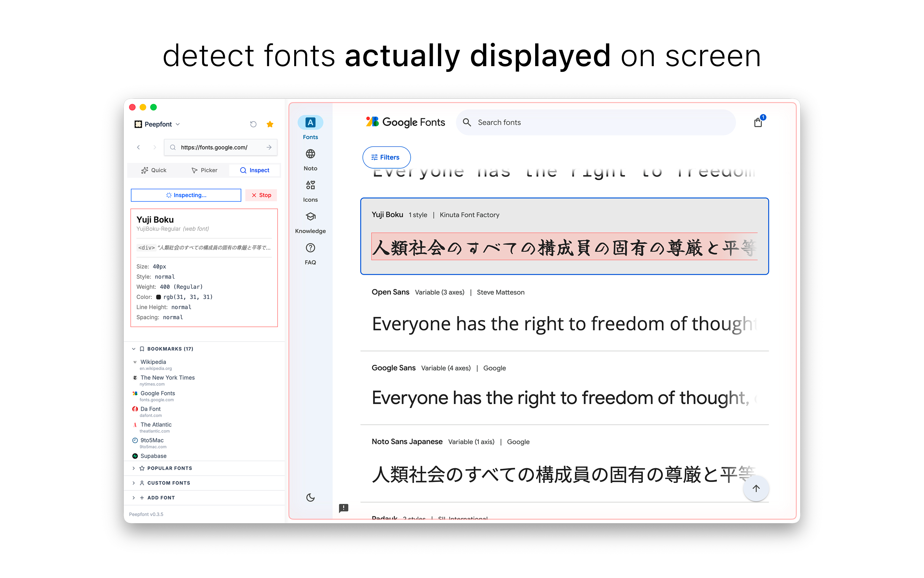Switch to the Picker tab

click(204, 170)
